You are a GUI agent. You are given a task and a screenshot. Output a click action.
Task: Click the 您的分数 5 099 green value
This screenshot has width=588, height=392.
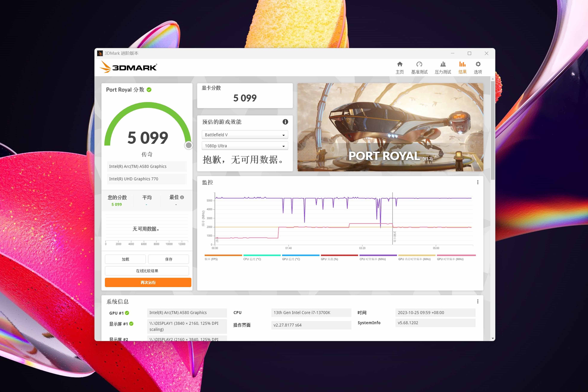[x=117, y=205]
